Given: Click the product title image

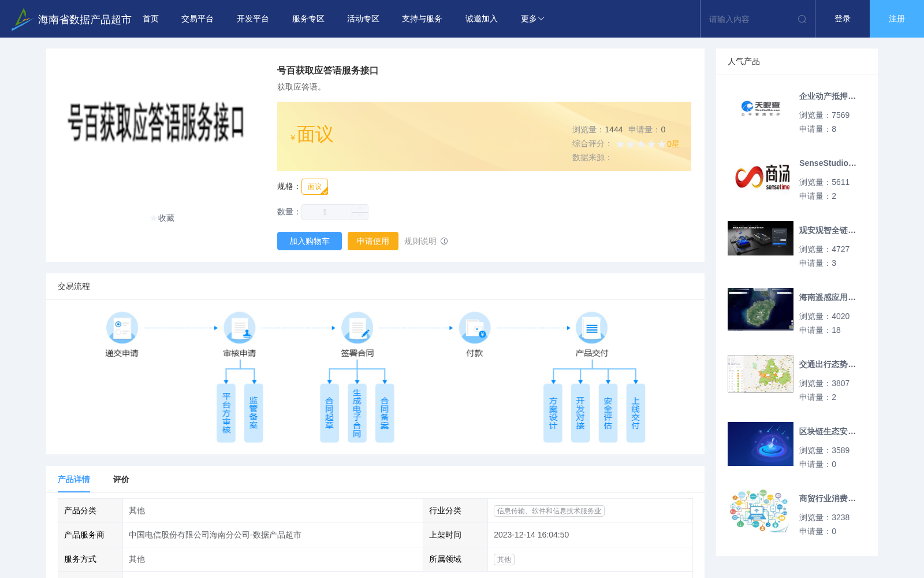Looking at the screenshot, I should tap(156, 123).
